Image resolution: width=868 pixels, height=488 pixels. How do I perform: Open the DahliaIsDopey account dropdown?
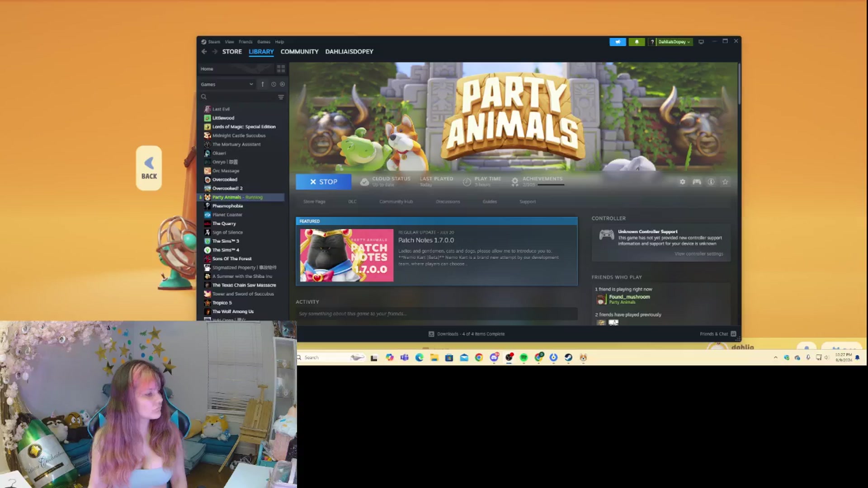click(674, 42)
